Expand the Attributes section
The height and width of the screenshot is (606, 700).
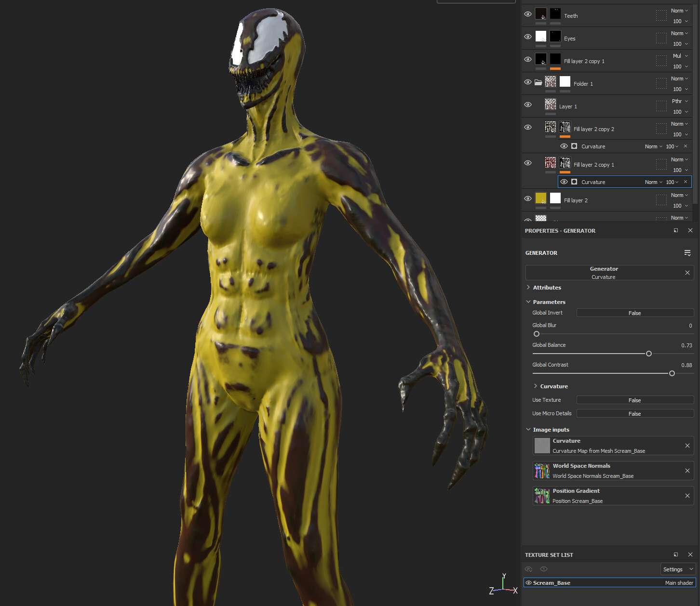[x=547, y=288]
